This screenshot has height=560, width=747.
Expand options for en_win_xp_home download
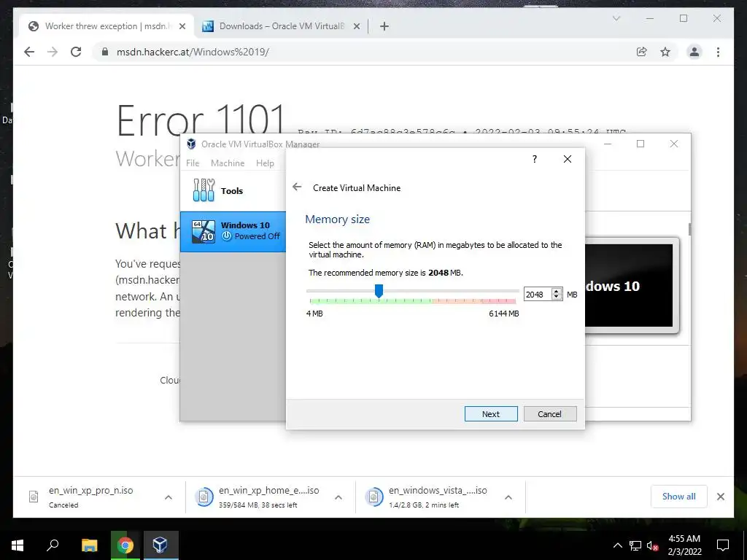pos(338,497)
